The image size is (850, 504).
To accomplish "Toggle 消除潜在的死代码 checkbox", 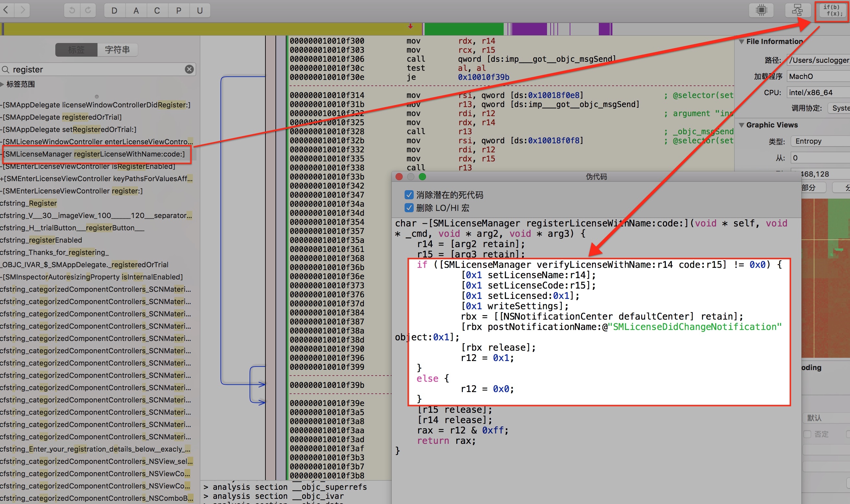I will click(x=409, y=195).
